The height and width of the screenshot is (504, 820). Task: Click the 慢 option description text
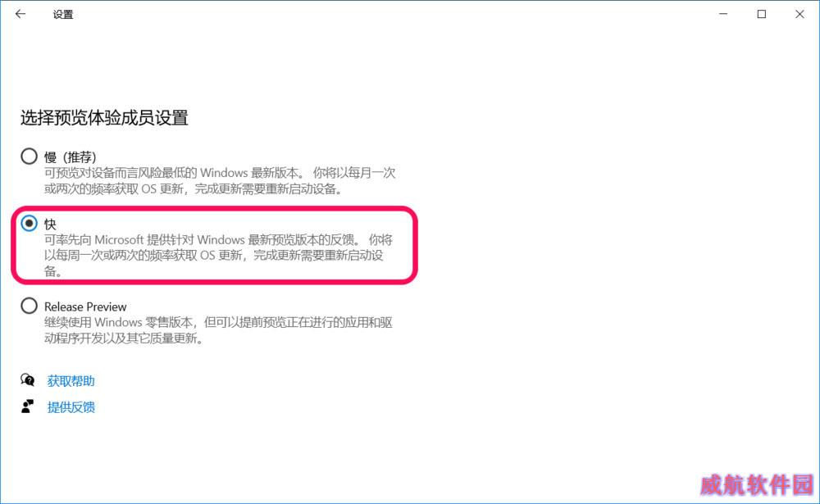coord(220,181)
